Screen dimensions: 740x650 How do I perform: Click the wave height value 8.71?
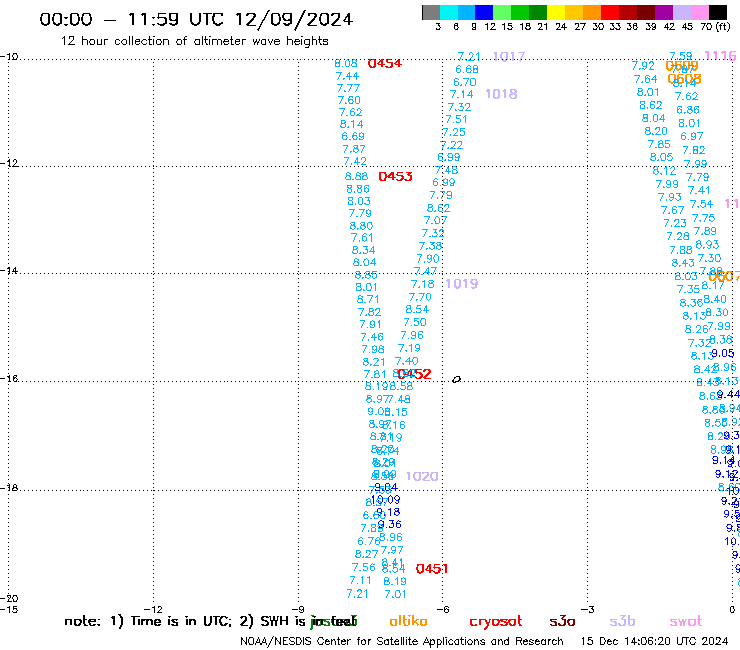368,299
